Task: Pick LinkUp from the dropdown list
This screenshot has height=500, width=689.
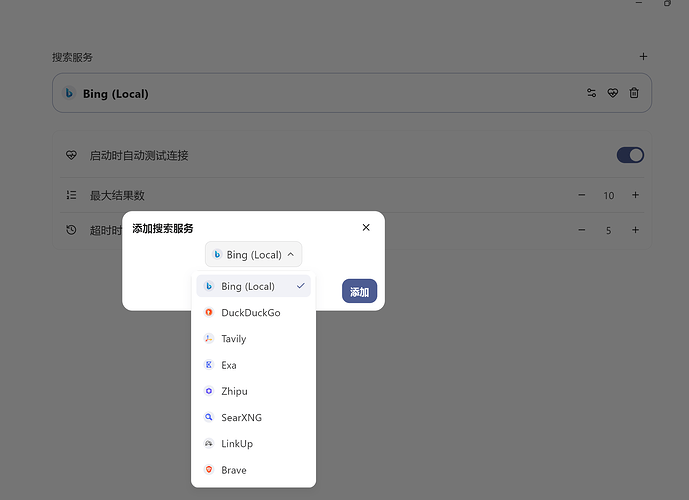Action: 254,444
